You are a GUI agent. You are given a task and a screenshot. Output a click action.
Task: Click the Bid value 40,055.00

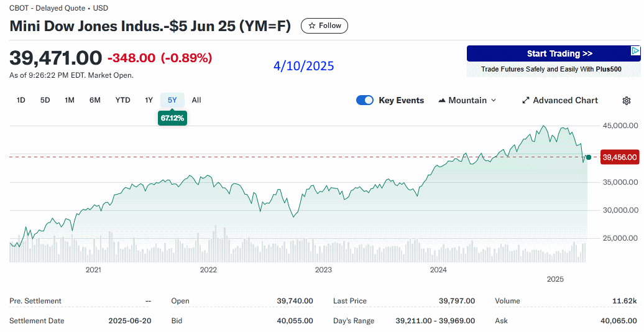point(295,321)
